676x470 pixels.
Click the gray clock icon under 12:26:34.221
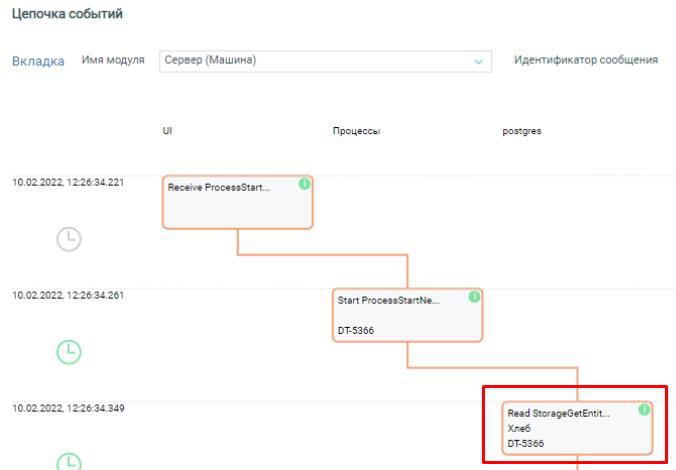[x=68, y=239]
